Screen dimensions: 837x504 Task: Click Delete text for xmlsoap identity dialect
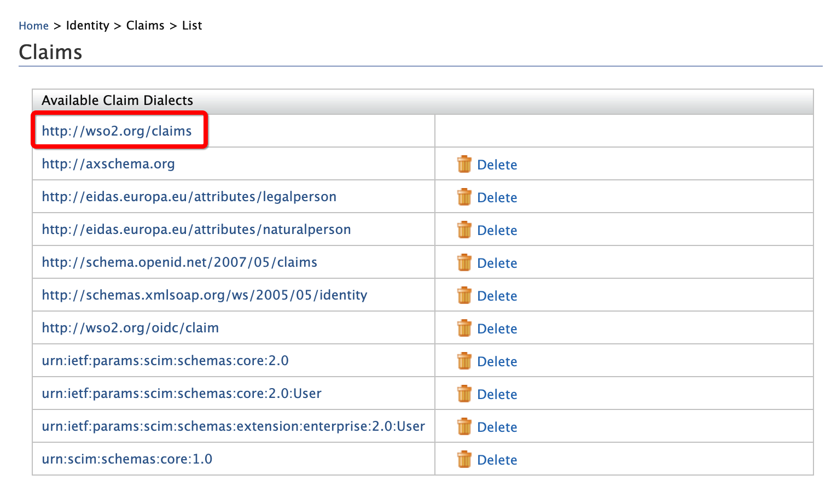(x=497, y=296)
